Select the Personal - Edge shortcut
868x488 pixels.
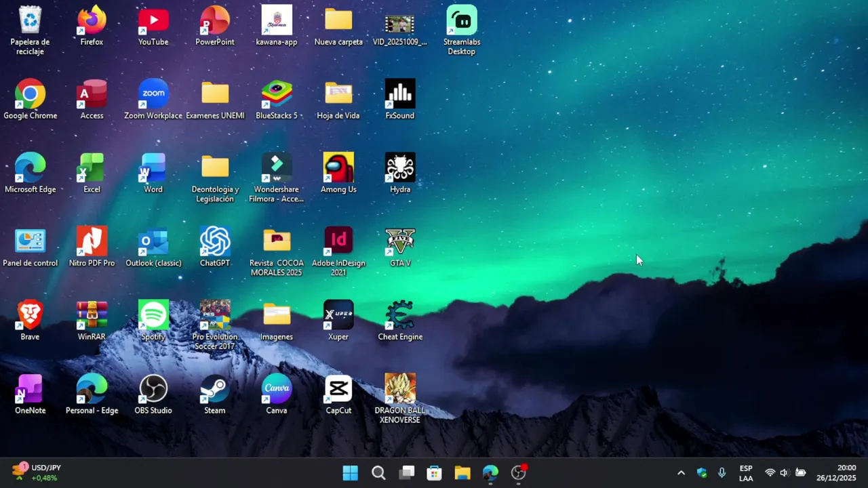92,395
